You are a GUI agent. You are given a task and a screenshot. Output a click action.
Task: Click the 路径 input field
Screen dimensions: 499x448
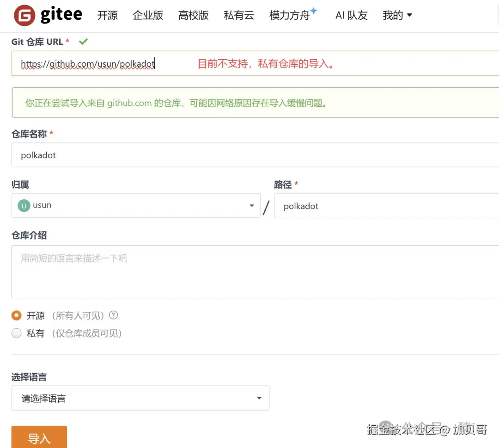point(387,206)
